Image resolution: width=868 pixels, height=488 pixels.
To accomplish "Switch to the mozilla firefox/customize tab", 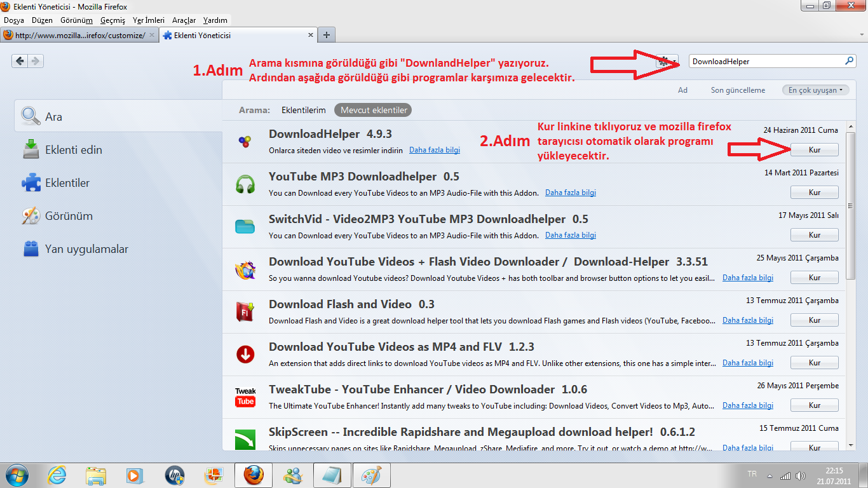I will coord(79,36).
